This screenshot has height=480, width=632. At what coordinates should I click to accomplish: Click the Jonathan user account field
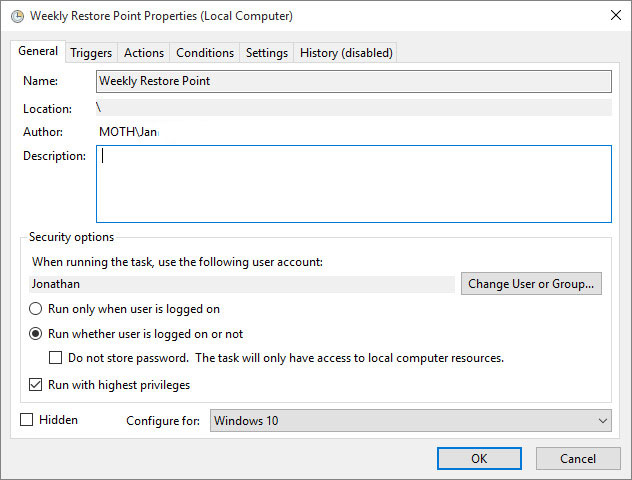(241, 284)
